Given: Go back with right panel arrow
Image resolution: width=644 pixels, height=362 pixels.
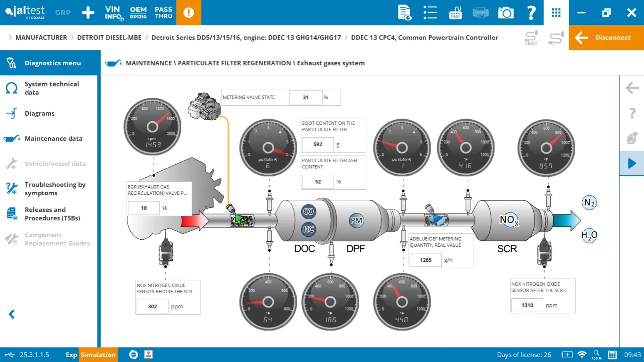Looking at the screenshot, I should [x=632, y=88].
